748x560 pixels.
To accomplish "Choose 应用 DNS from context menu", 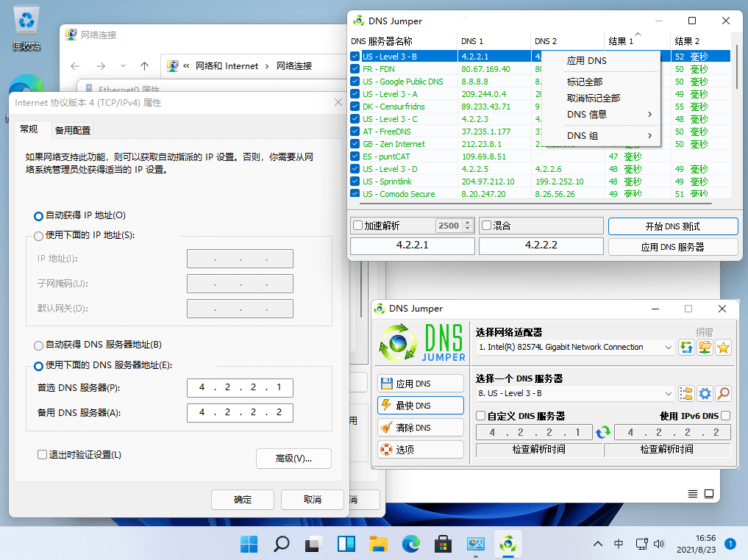I will point(586,61).
